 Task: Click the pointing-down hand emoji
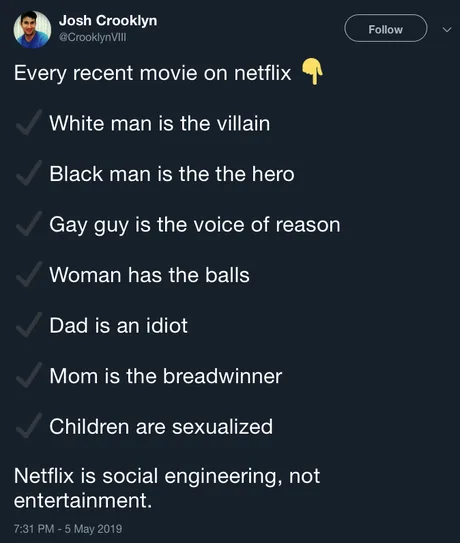click(312, 71)
